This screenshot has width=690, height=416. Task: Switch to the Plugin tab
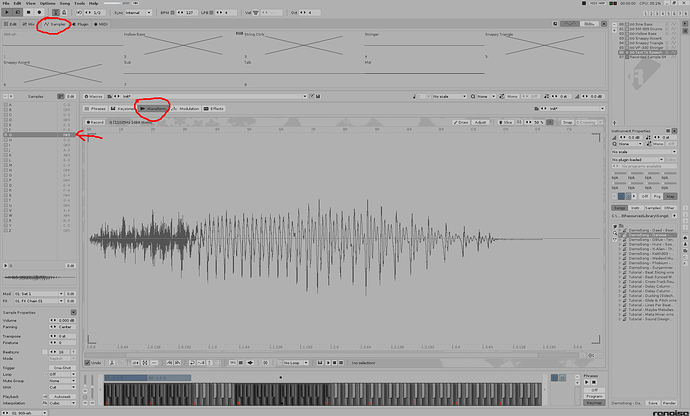[x=80, y=24]
